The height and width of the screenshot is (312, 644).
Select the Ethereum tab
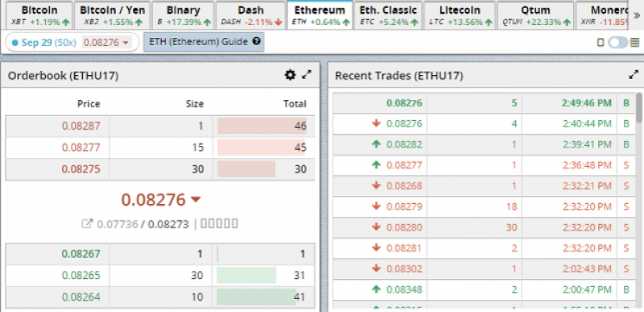pos(320,15)
